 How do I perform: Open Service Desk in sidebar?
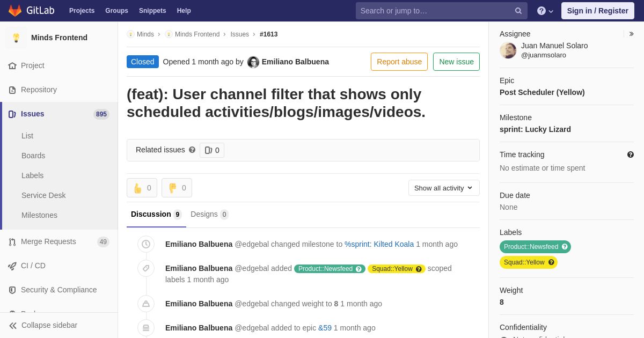tap(43, 195)
